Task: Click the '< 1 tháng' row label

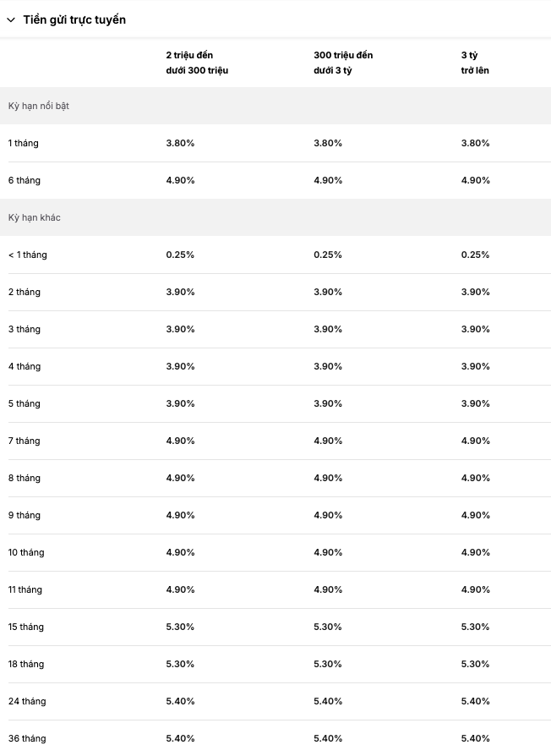Action: tap(27, 255)
